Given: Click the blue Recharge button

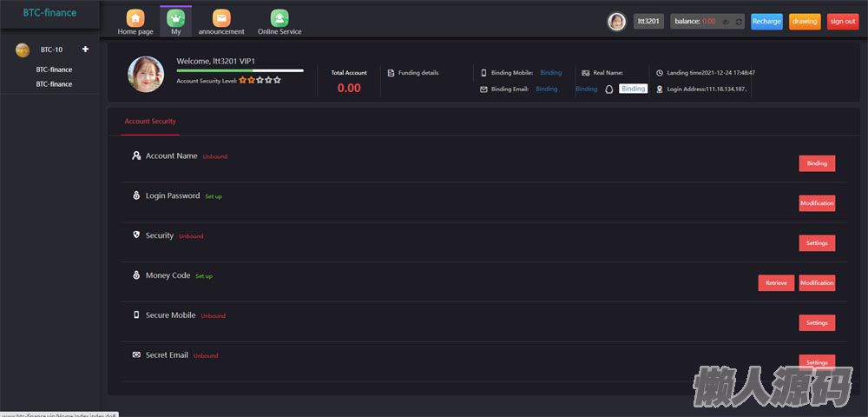Looking at the screenshot, I should 766,22.
